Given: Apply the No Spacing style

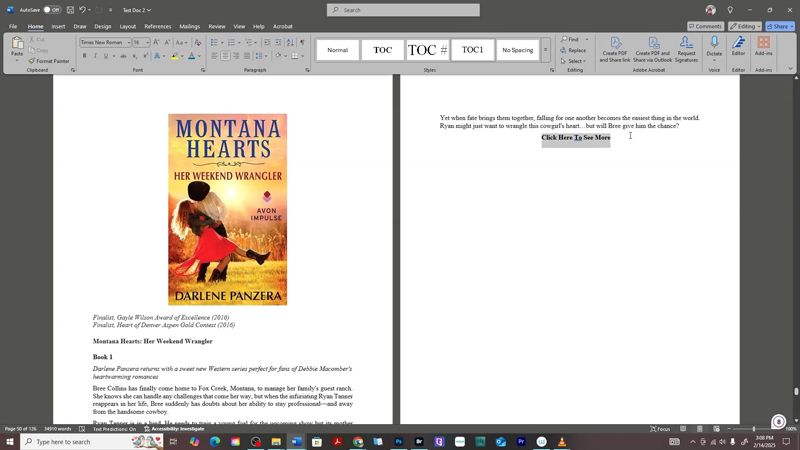Looking at the screenshot, I should [517, 50].
